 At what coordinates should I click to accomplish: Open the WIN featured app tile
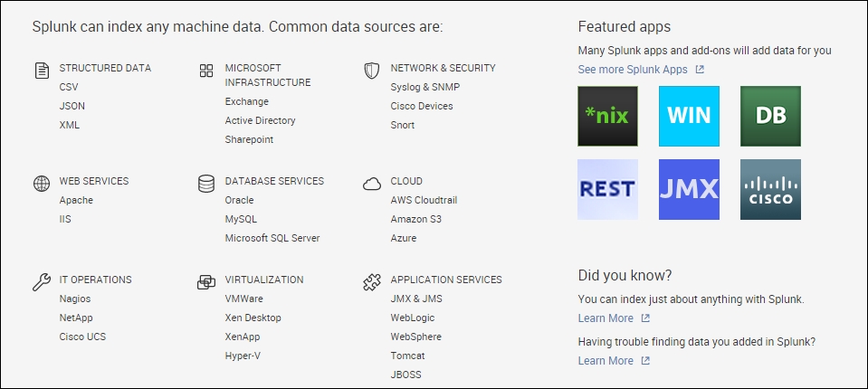pyautogui.click(x=689, y=116)
